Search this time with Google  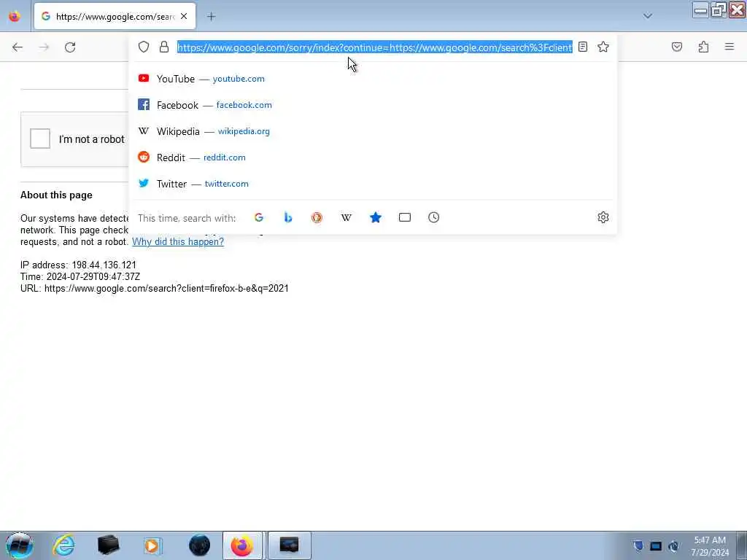(259, 217)
